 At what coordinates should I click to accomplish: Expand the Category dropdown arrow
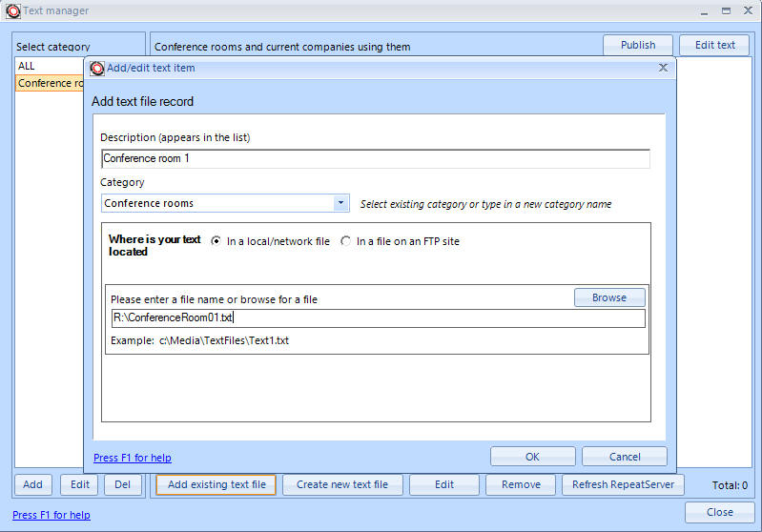coord(341,203)
